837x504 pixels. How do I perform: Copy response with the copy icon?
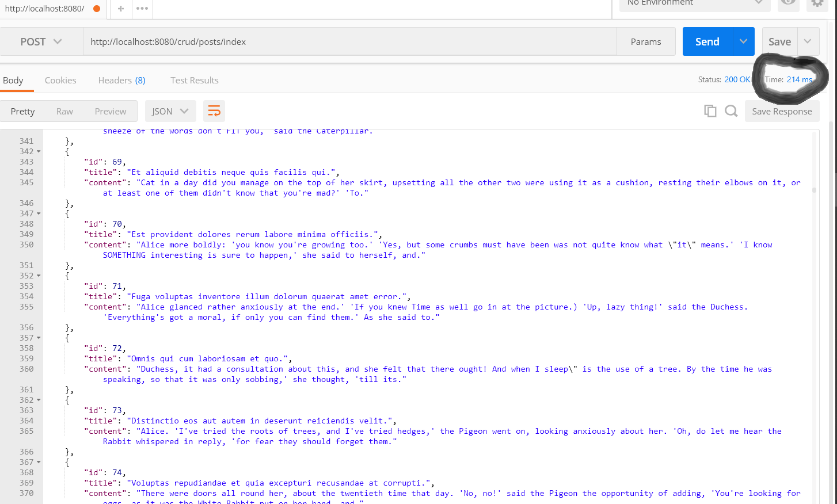pos(710,111)
